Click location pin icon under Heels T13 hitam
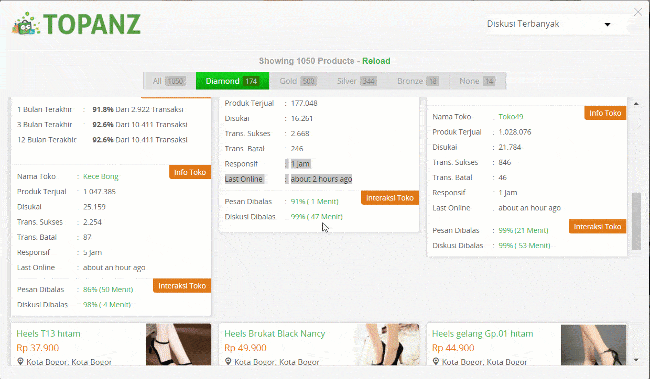Image resolution: width=650 pixels, height=379 pixels. point(20,362)
